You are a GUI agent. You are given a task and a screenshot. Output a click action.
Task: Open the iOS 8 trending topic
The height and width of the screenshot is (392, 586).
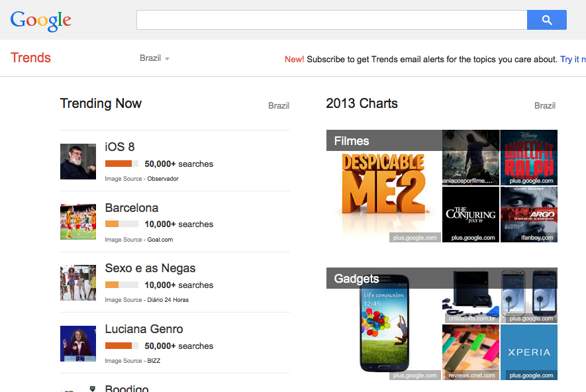[120, 147]
